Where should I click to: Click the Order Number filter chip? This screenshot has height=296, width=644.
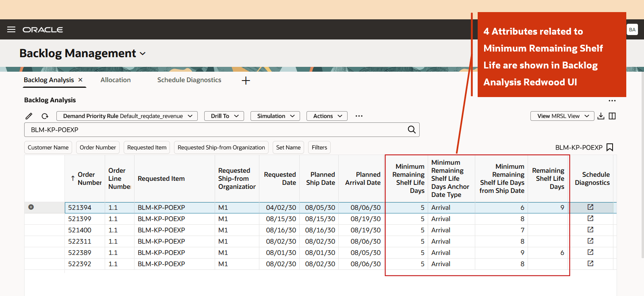[x=98, y=147]
